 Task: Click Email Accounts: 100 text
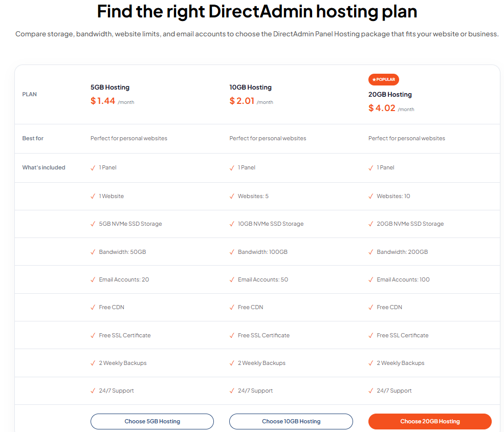pos(403,279)
